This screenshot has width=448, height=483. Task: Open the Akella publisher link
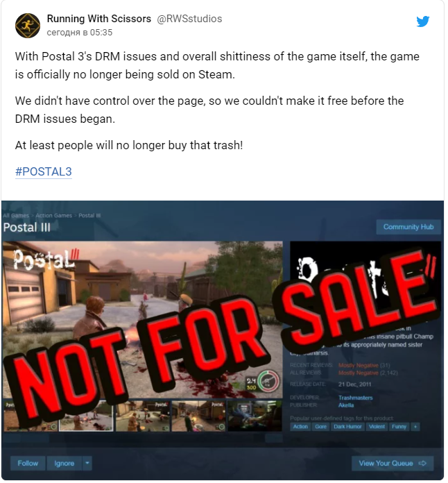point(346,405)
